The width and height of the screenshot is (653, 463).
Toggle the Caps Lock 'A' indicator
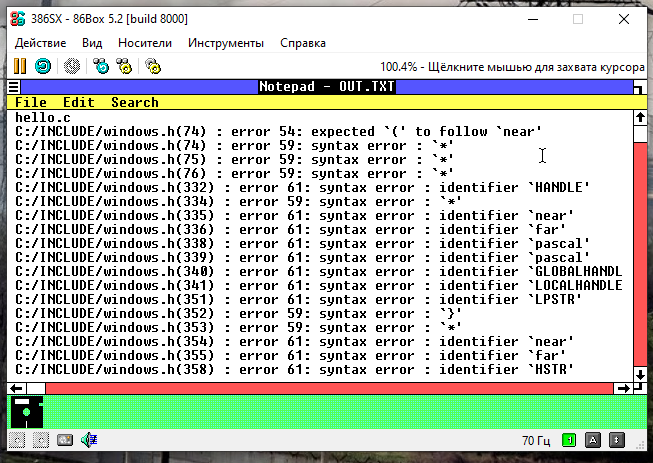click(593, 439)
